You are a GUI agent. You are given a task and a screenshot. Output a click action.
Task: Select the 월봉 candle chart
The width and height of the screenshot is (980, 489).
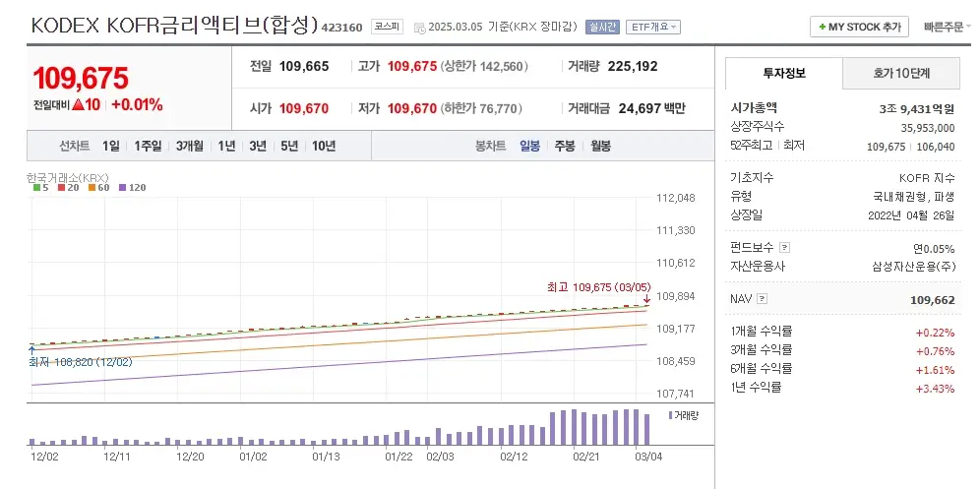pos(600,146)
